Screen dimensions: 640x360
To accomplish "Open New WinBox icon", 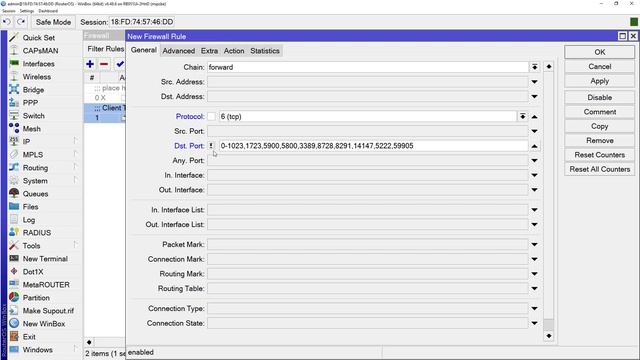I will click(x=14, y=324).
